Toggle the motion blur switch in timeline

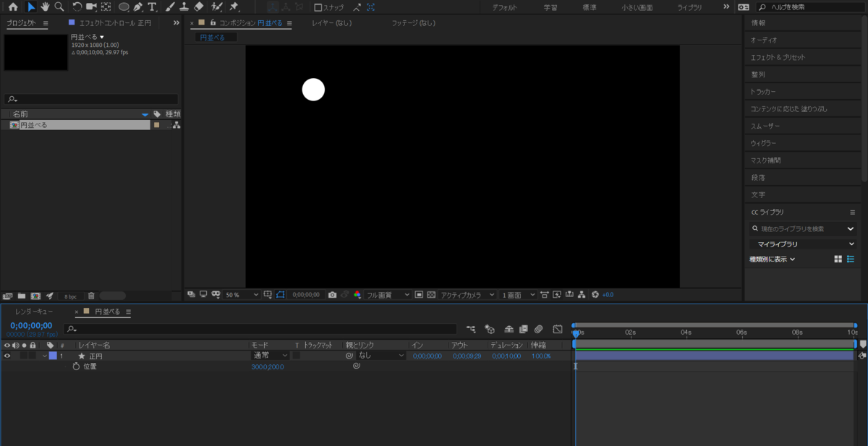(538, 329)
